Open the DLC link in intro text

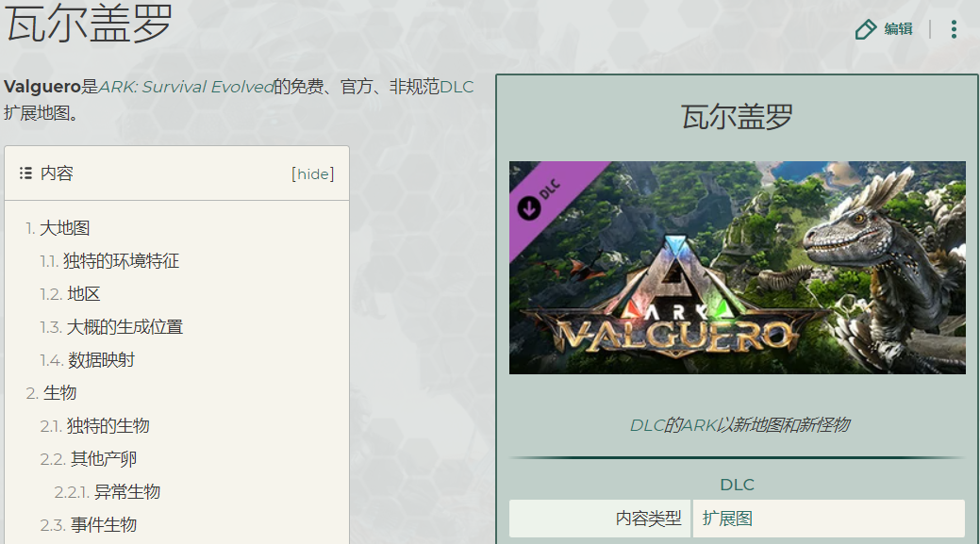tap(457, 87)
